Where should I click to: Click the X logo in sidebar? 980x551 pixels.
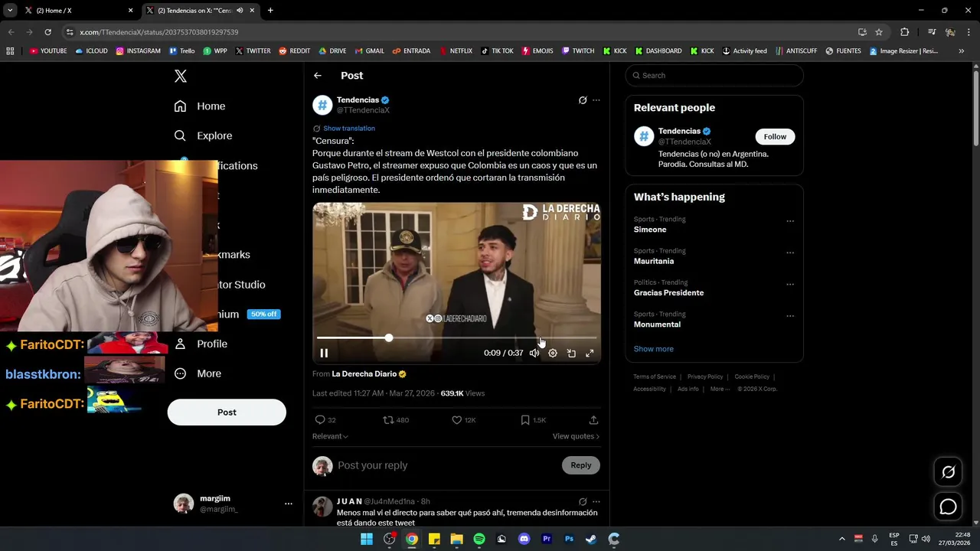(x=181, y=76)
